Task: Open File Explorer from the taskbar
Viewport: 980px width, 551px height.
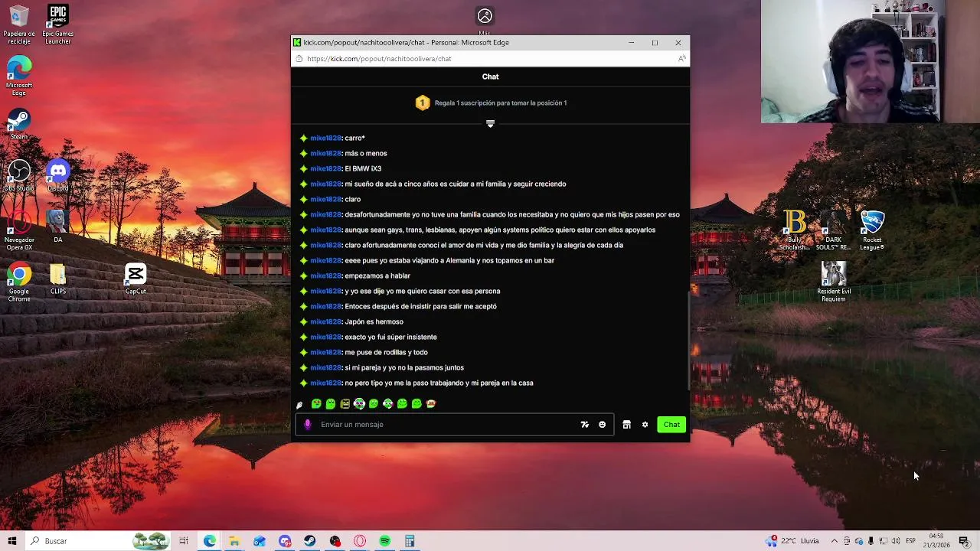Action: tap(234, 541)
